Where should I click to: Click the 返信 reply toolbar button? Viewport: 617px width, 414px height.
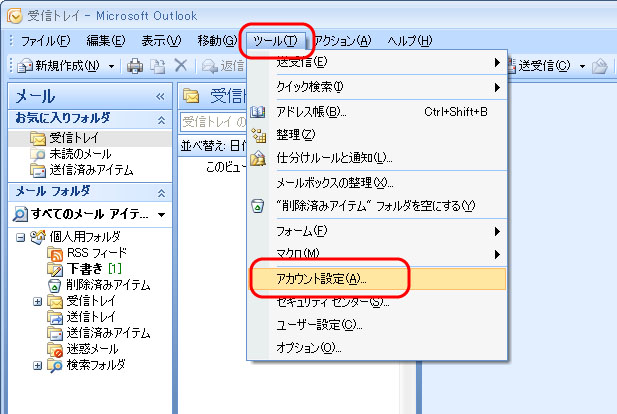click(x=223, y=66)
